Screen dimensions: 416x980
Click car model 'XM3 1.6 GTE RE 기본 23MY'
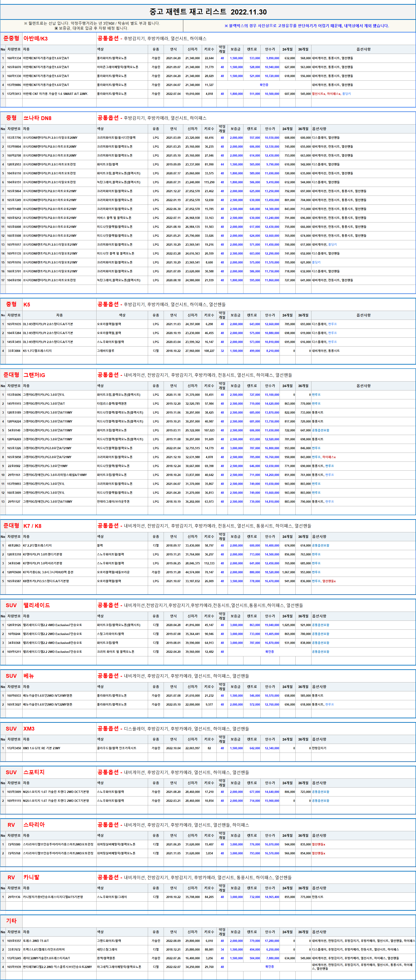tap(60, 748)
